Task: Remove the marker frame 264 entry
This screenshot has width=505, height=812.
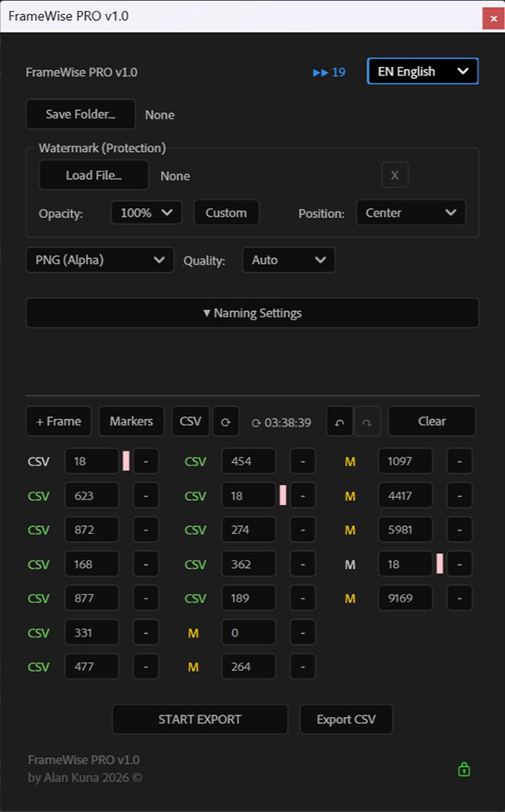Action: pyautogui.click(x=302, y=666)
